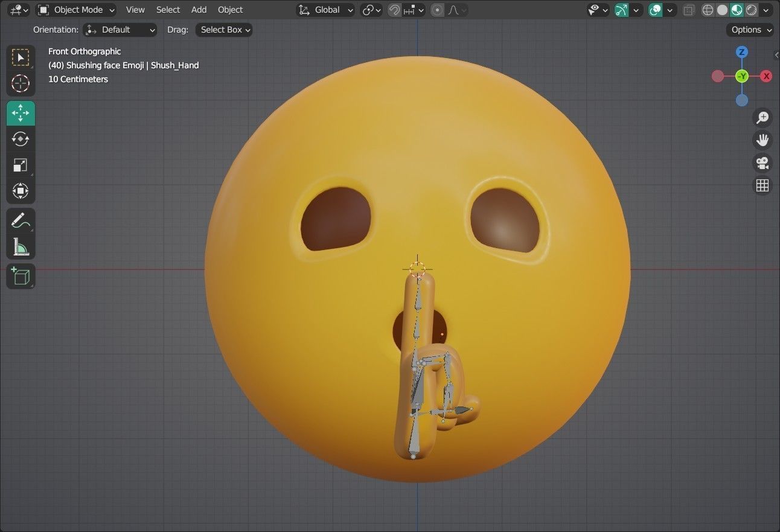Click the Z axis on navigation gizmo
Viewport: 780px width, 532px height.
[742, 52]
